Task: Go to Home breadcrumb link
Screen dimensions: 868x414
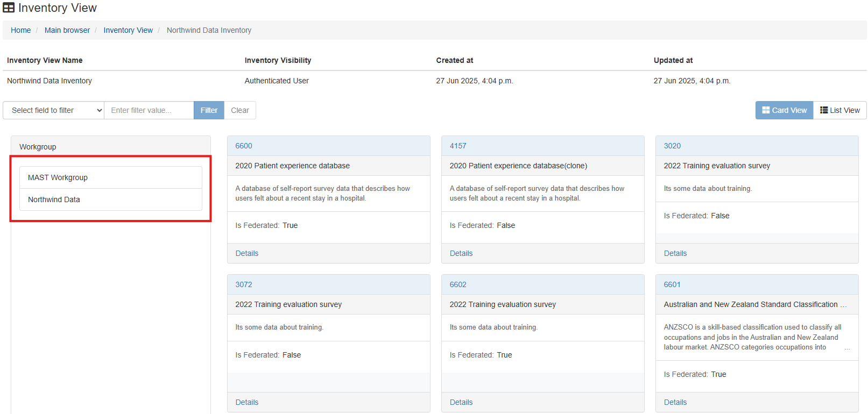Action: [21, 30]
